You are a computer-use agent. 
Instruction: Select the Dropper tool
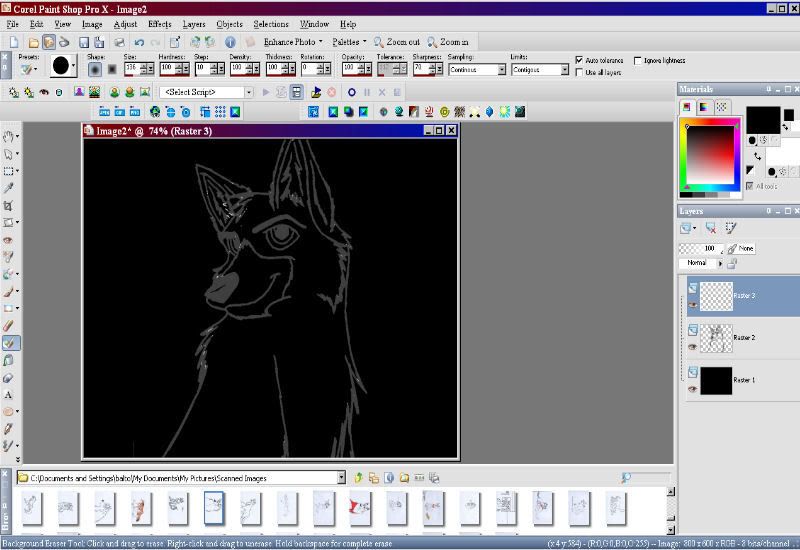8,188
